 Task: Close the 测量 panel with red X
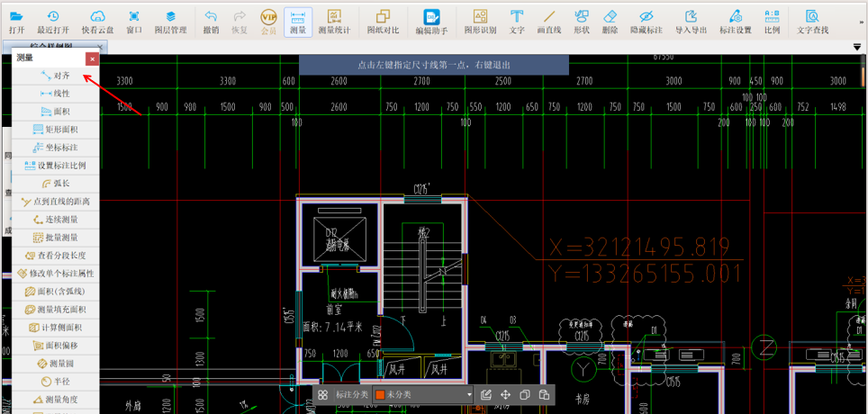[93, 58]
